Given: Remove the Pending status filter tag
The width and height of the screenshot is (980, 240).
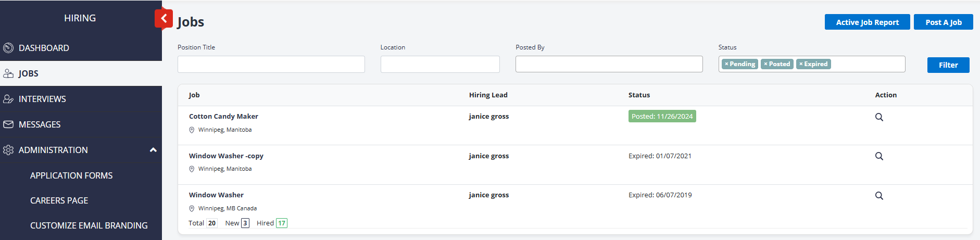Looking at the screenshot, I should point(726,64).
